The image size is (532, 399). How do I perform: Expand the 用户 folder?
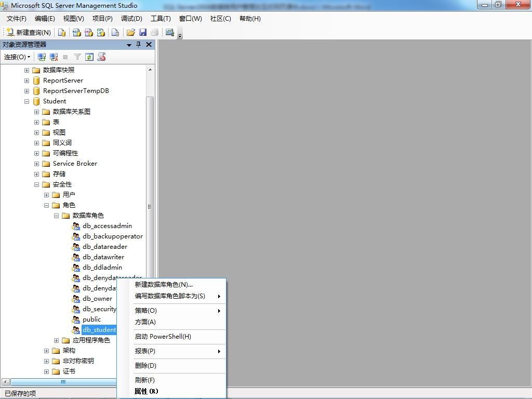pyautogui.click(x=46, y=195)
